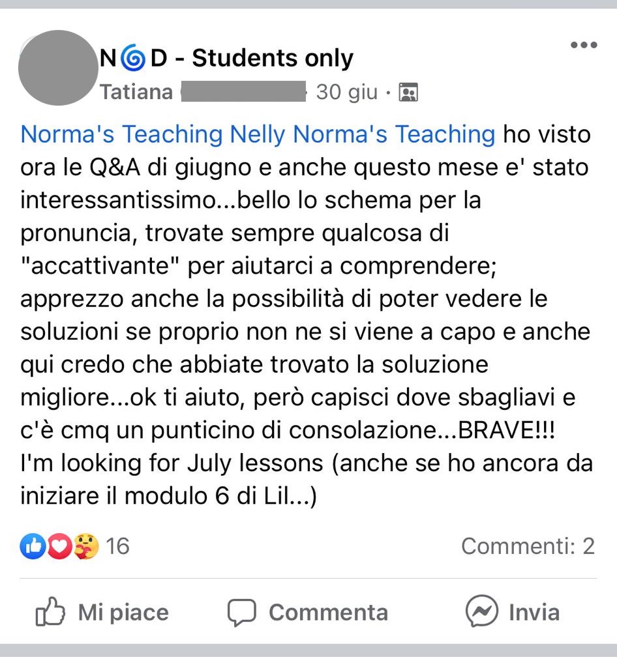Screen dimensions: 617x672
Task: Tap the Messenger icon beside Invia
Action: (x=482, y=611)
